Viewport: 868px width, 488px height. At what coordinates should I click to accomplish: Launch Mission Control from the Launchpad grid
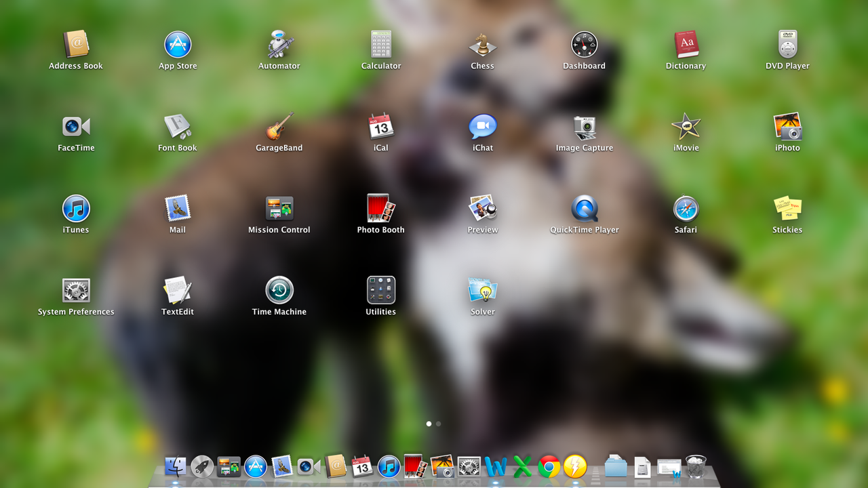[x=279, y=209]
